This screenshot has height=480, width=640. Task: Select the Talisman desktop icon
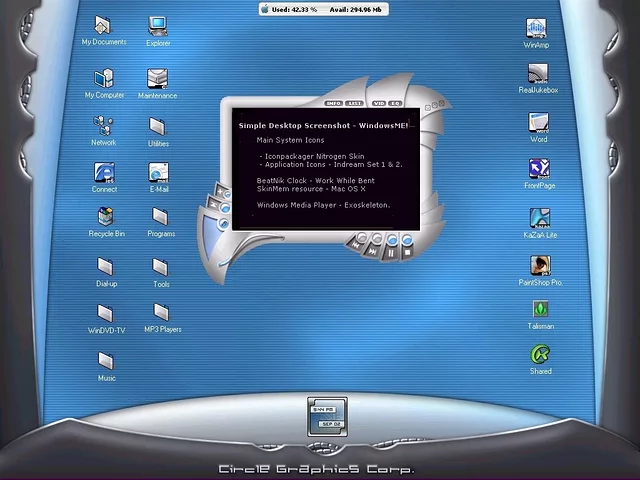540,310
